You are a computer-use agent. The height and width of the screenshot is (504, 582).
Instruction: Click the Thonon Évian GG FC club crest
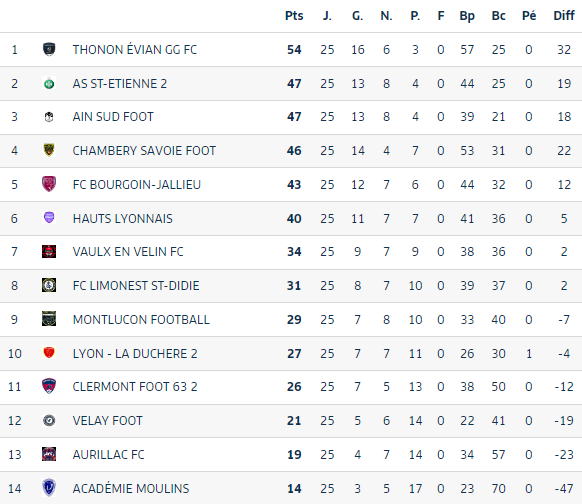(49, 49)
